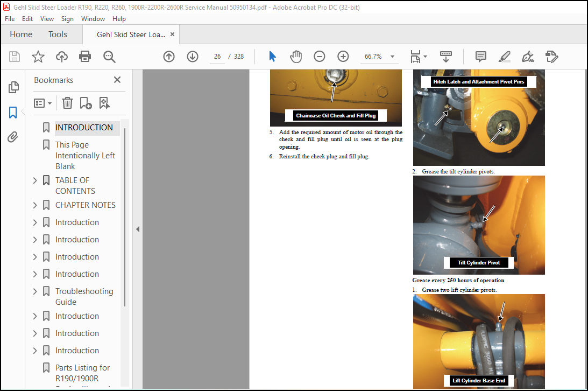Activate the hand pan tool

[296, 57]
